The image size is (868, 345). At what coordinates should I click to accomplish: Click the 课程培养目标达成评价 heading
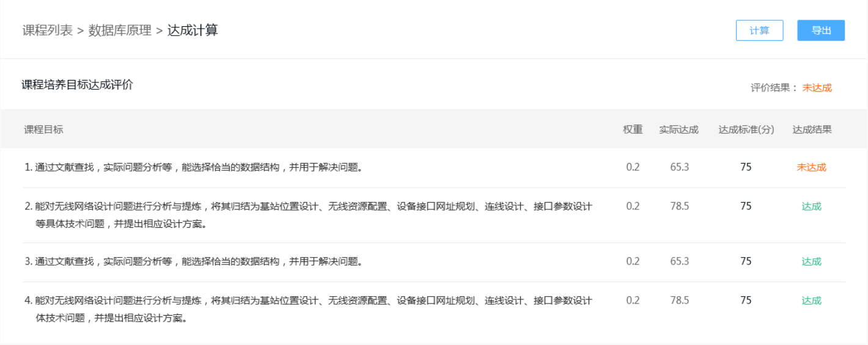[77, 85]
